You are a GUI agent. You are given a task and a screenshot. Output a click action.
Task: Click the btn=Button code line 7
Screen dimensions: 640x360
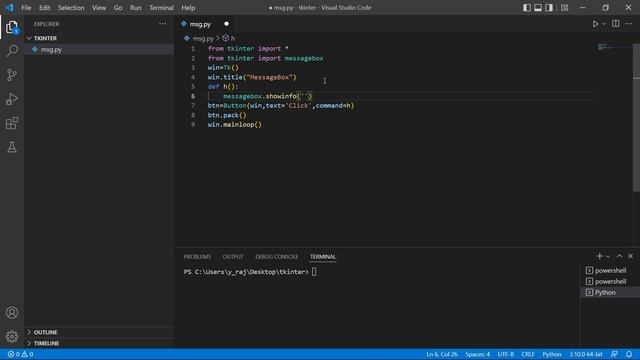tap(281, 106)
